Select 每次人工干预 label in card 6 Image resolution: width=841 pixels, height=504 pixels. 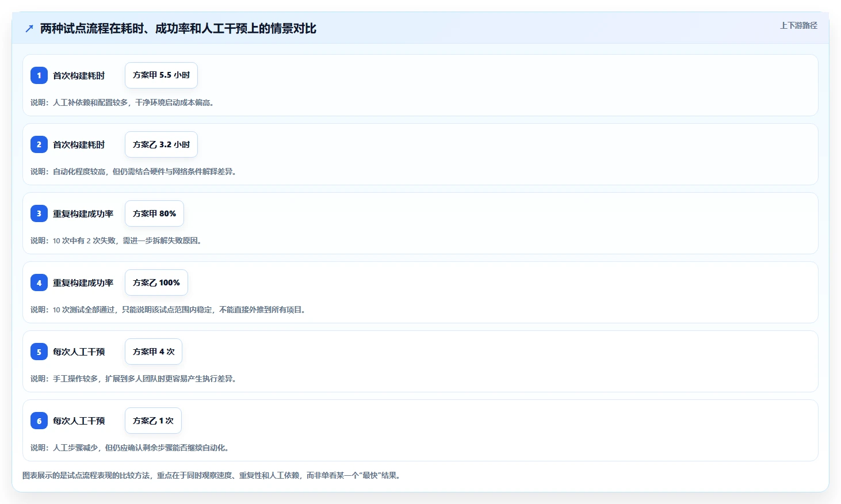79,421
